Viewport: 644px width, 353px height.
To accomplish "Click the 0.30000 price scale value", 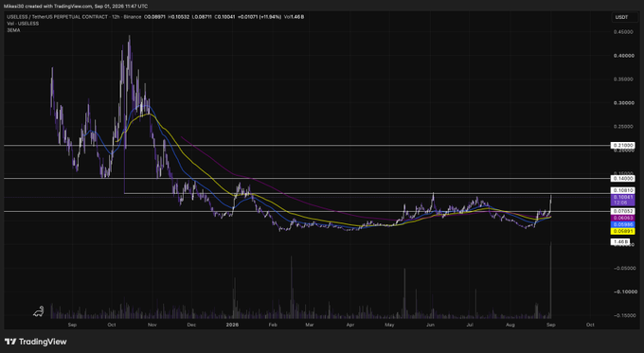I will click(623, 103).
